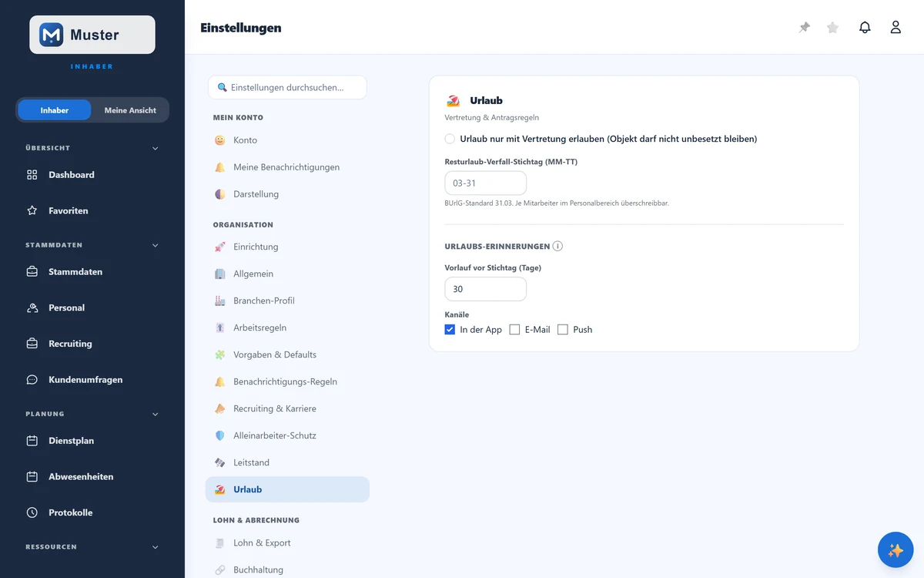
Task: Click the Protokolle clock icon
Action: tap(32, 512)
